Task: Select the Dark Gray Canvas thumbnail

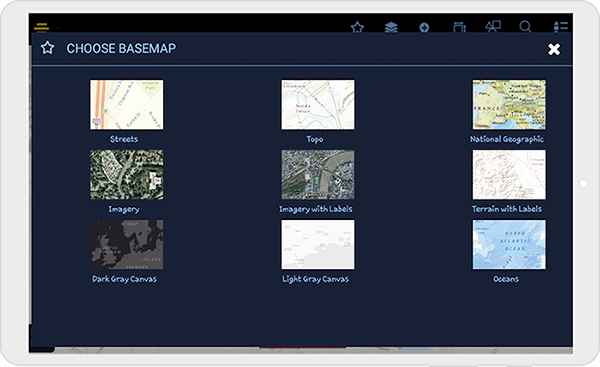Action: [127, 245]
